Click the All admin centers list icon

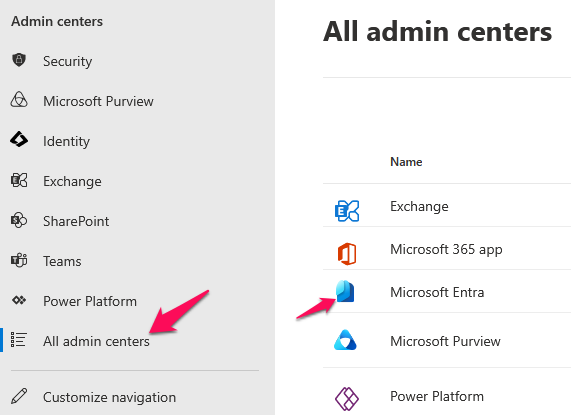point(19,340)
